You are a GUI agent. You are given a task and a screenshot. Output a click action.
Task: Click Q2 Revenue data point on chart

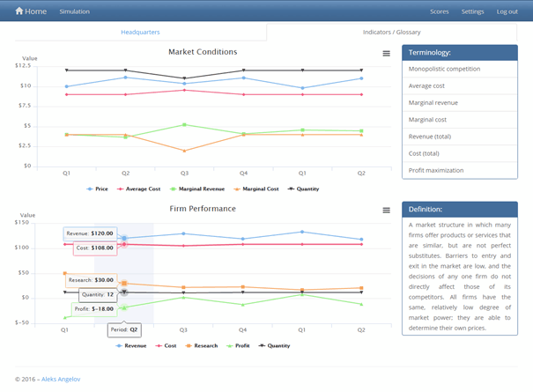tap(124, 238)
